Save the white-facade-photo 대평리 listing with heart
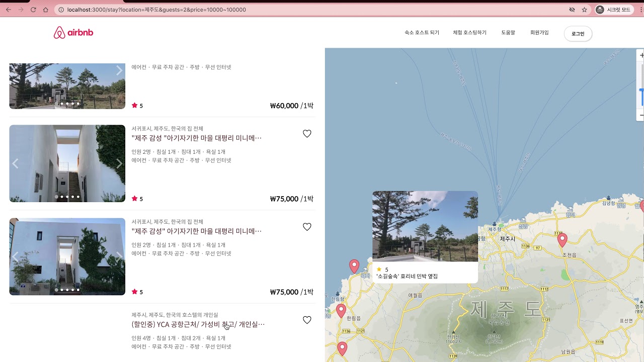The image size is (644, 362). (x=307, y=227)
